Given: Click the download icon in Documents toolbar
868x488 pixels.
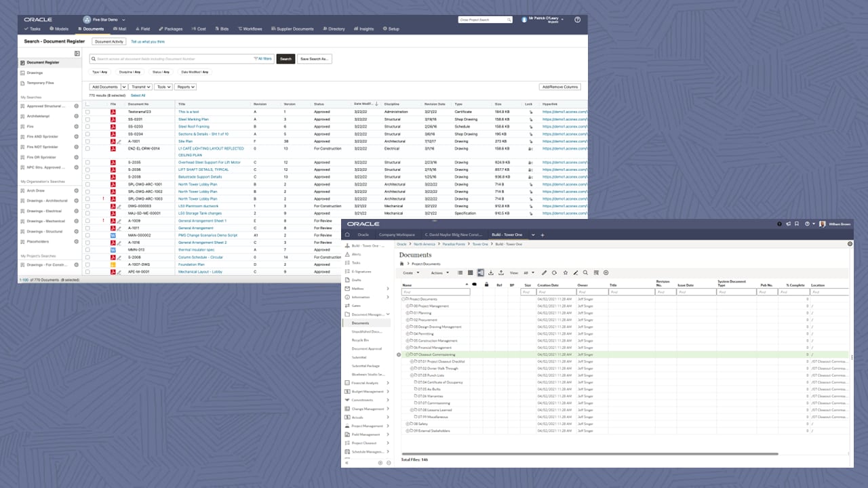Looking at the screenshot, I should [491, 272].
